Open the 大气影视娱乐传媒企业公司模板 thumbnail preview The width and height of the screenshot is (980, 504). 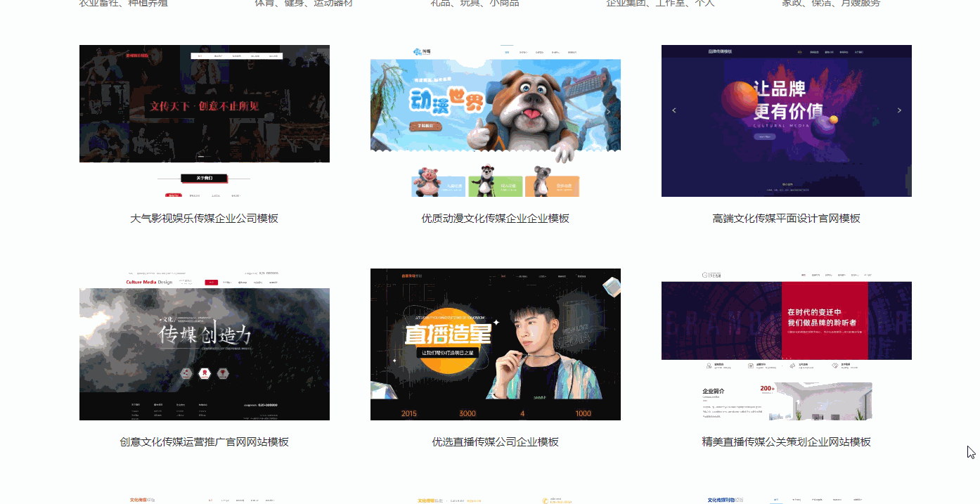coord(205,121)
